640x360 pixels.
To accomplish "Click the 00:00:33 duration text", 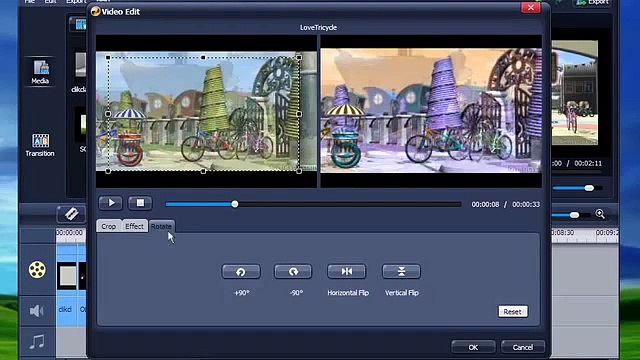I will tap(526, 204).
